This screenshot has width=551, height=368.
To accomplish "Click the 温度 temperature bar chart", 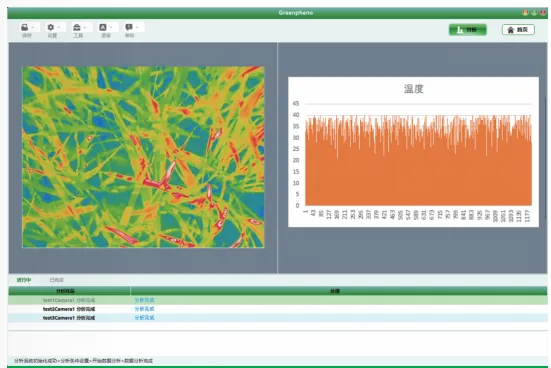I will tap(414, 152).
